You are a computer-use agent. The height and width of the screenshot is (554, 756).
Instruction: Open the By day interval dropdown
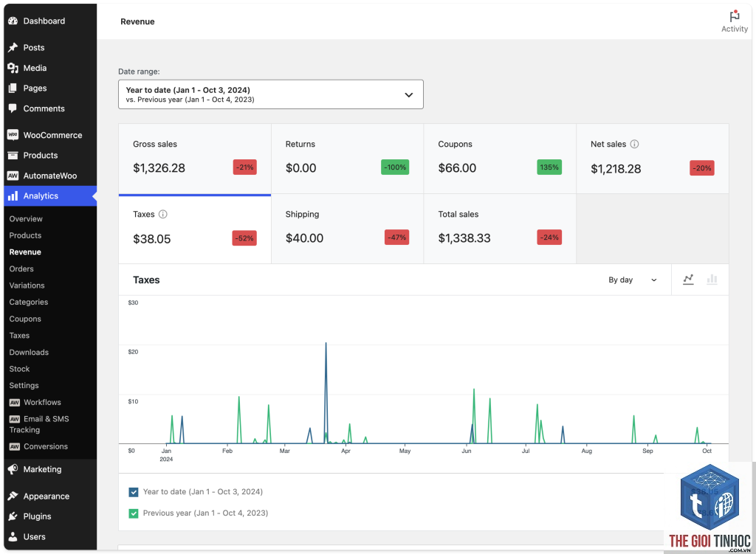pos(633,280)
